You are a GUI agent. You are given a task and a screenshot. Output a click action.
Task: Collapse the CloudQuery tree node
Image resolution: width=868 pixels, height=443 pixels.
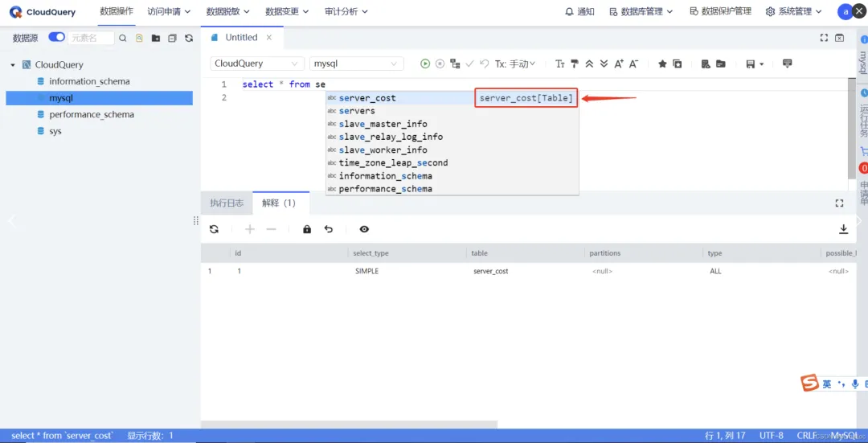[x=13, y=65]
